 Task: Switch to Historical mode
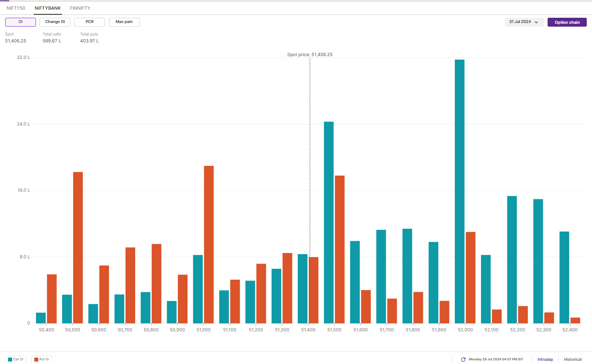[573, 359]
